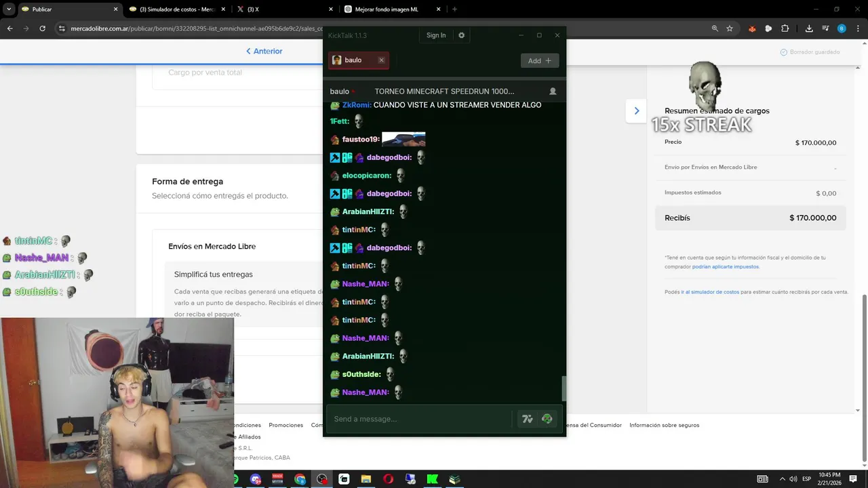The image size is (868, 488).
Task: Go back with the Anterior link
Action: 264,52
